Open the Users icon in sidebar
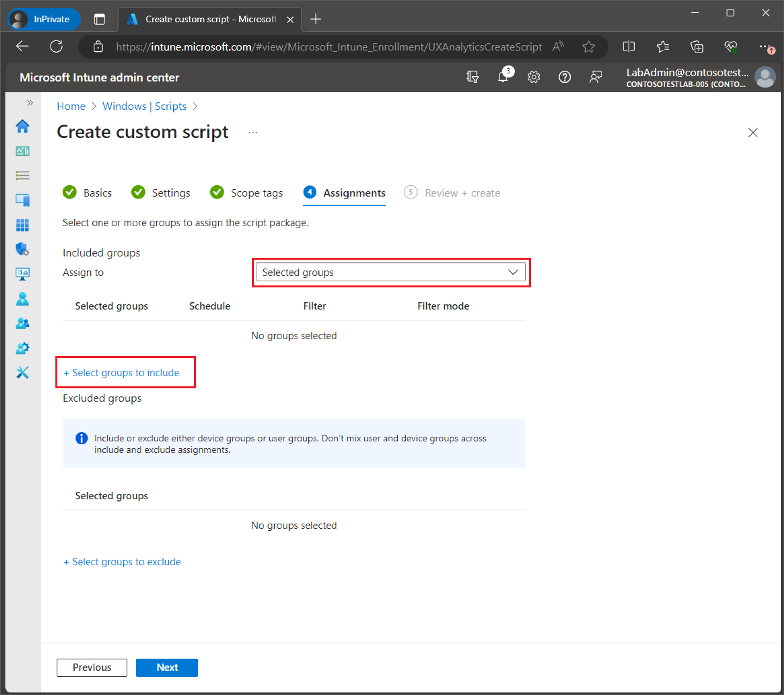The height and width of the screenshot is (695, 784). coord(23,299)
